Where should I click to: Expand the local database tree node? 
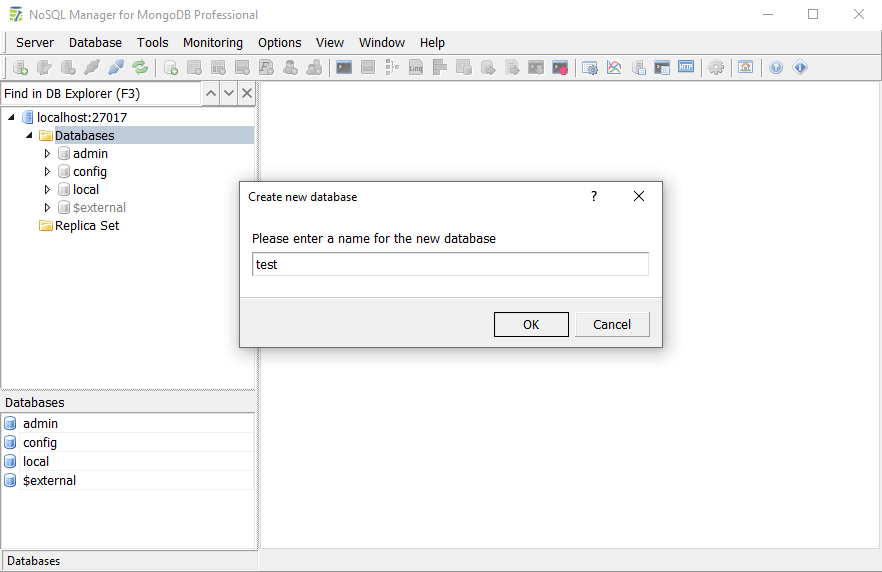tap(47, 190)
